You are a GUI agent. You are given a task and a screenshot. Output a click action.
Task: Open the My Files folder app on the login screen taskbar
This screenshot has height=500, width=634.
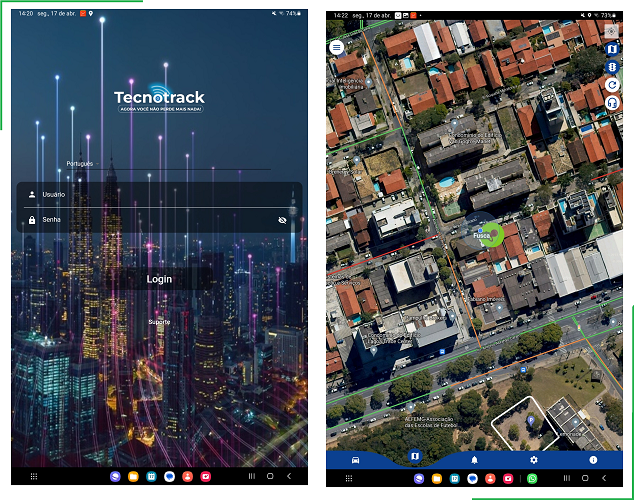coord(133,477)
